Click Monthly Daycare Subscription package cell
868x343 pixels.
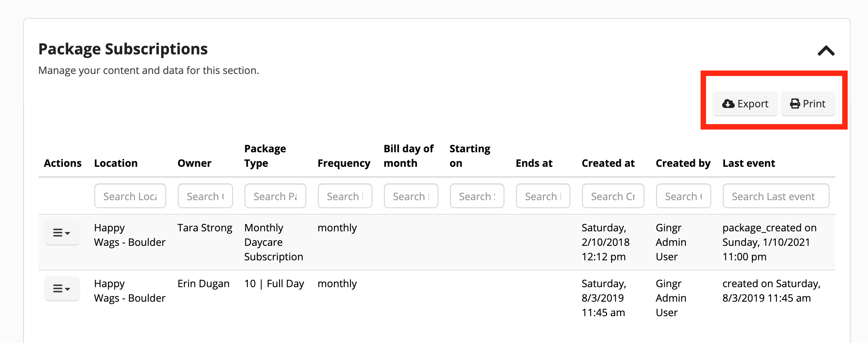(x=274, y=242)
